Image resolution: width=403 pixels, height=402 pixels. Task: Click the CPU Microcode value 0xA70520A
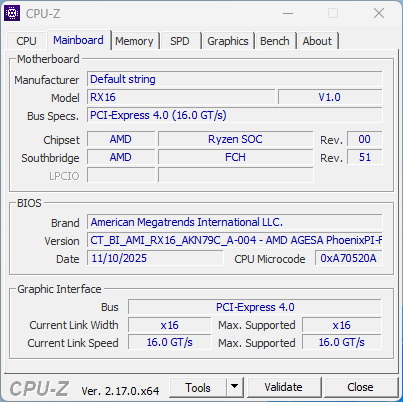click(349, 258)
